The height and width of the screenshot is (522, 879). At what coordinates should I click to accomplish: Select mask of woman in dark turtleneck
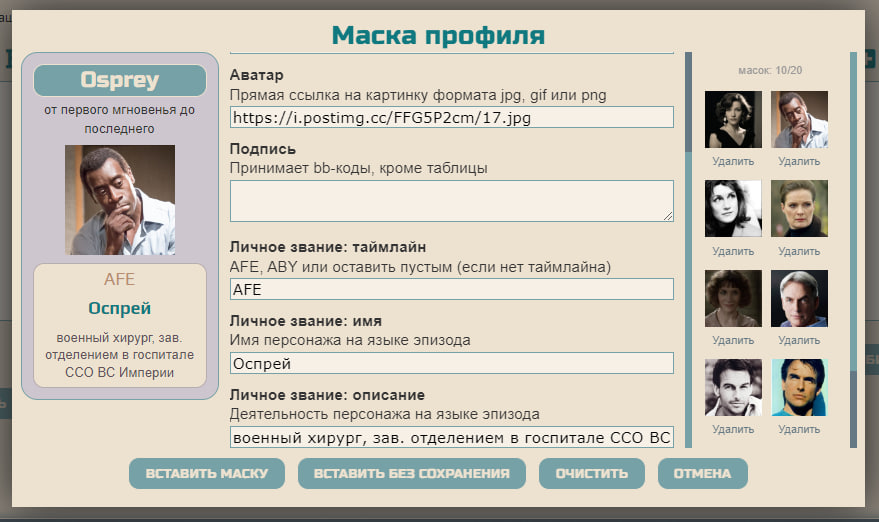coord(799,209)
